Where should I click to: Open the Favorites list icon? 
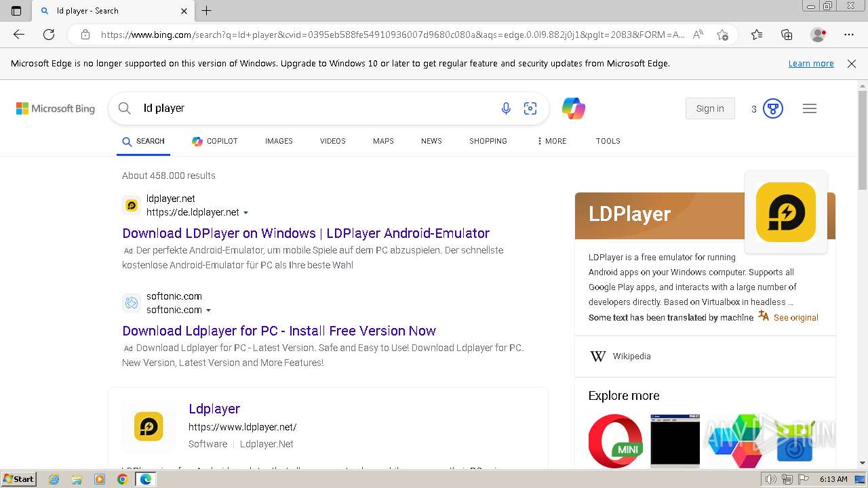(x=757, y=35)
